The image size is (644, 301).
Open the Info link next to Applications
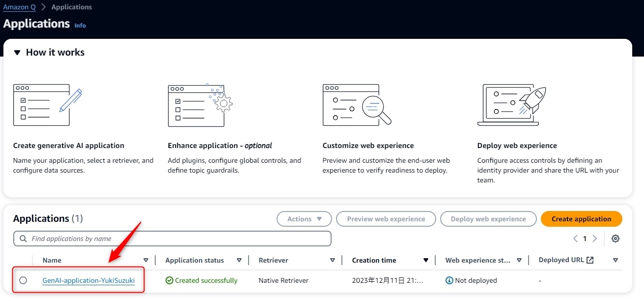(80, 26)
